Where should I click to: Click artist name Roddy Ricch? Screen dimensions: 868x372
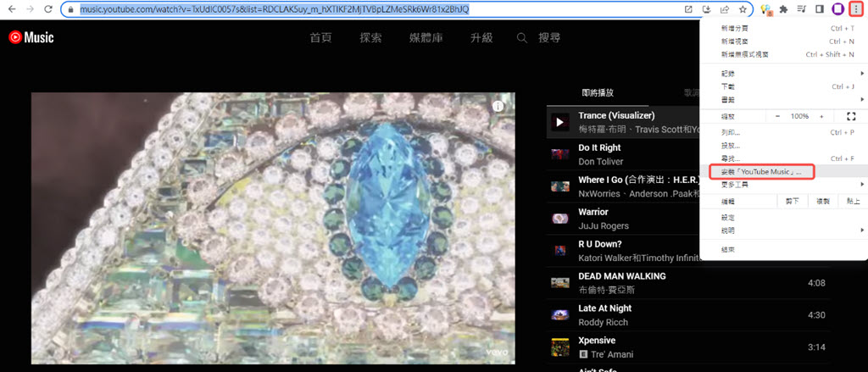tap(603, 322)
